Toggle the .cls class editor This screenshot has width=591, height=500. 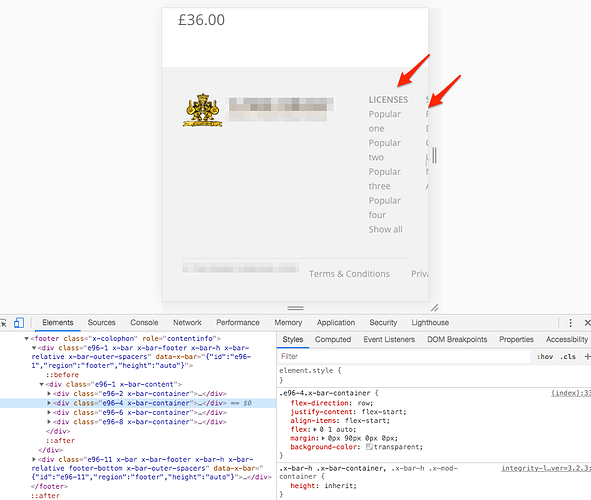[568, 356]
